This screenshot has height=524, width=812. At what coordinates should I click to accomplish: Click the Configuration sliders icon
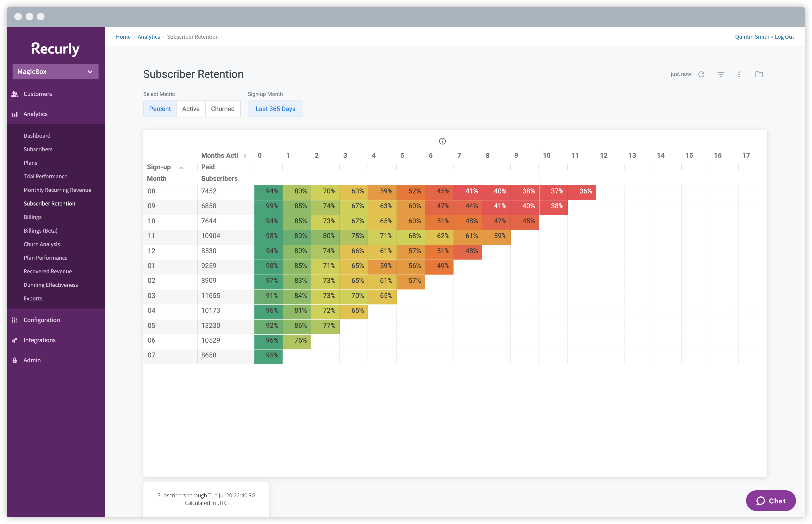pos(15,320)
